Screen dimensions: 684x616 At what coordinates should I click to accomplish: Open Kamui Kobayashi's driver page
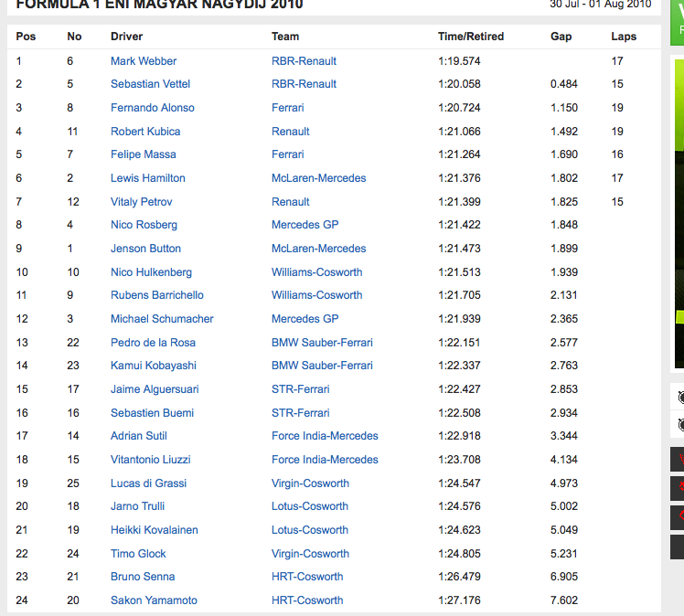click(155, 366)
